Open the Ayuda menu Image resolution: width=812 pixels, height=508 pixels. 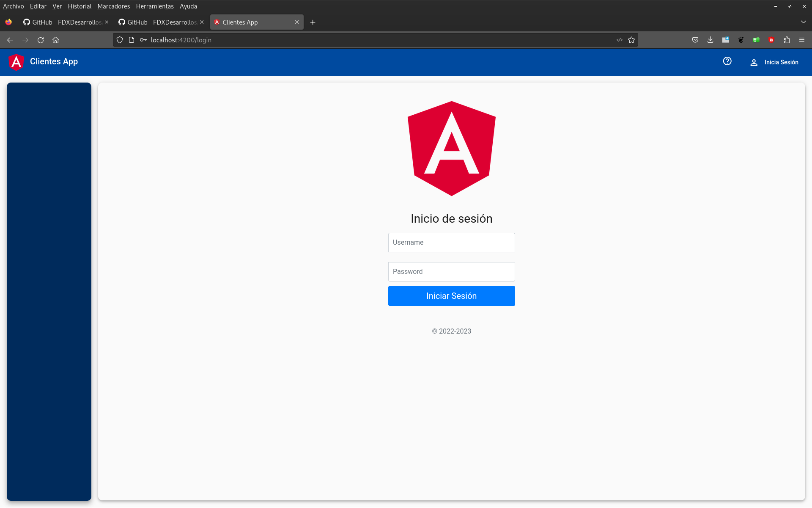coord(188,6)
